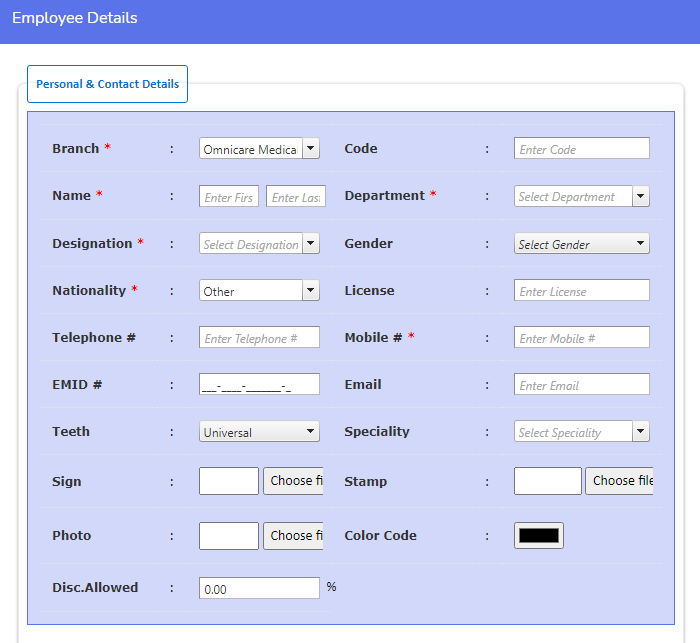The height and width of the screenshot is (643, 700).
Task: Click the first name input field
Action: click(x=229, y=197)
